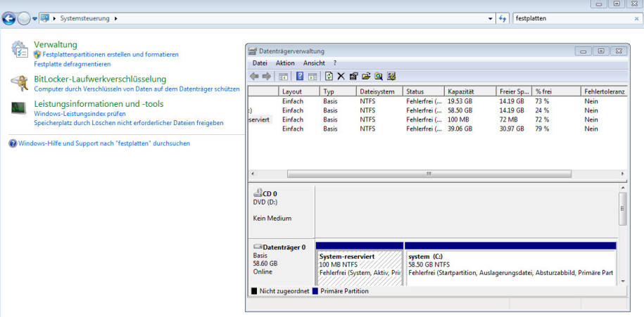Expand arrow after Systemsteuerung breadcrumb
The height and width of the screenshot is (317, 644).
tap(116, 18)
